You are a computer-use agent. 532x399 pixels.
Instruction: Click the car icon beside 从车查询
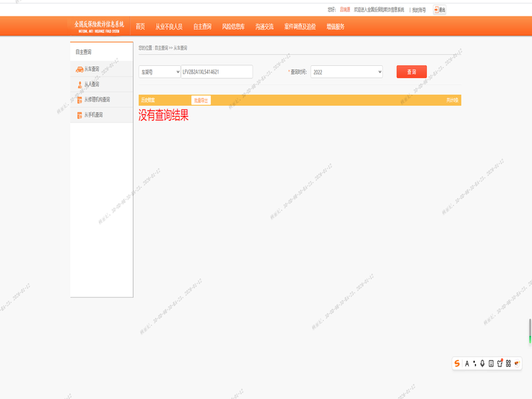[x=79, y=69]
